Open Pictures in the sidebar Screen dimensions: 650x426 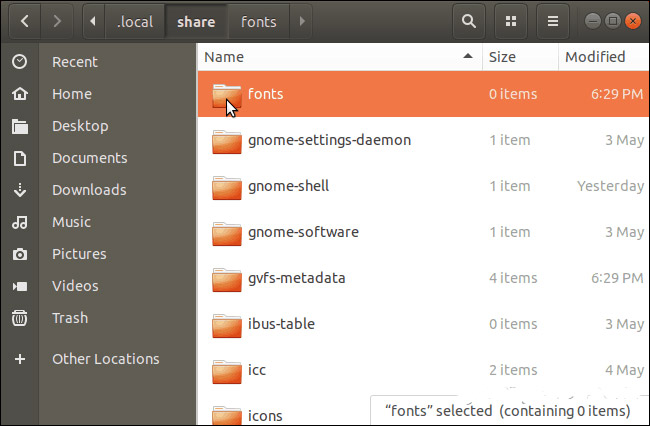tap(79, 254)
